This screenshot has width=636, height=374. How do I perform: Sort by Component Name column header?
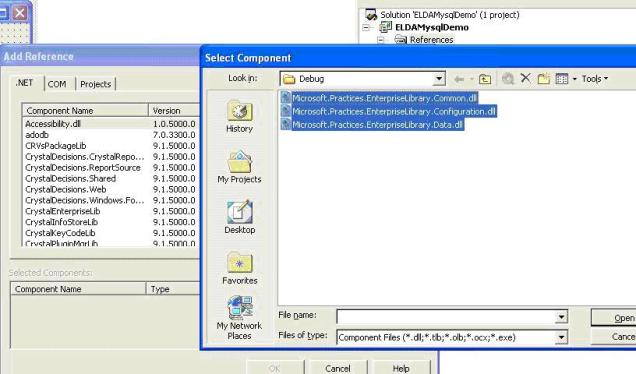coord(85,110)
